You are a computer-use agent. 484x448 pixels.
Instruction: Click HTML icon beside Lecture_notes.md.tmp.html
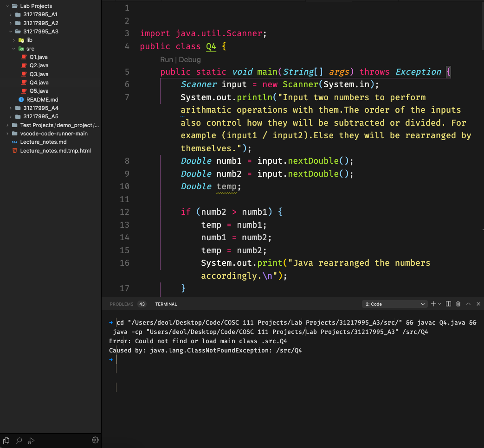pyautogui.click(x=14, y=151)
